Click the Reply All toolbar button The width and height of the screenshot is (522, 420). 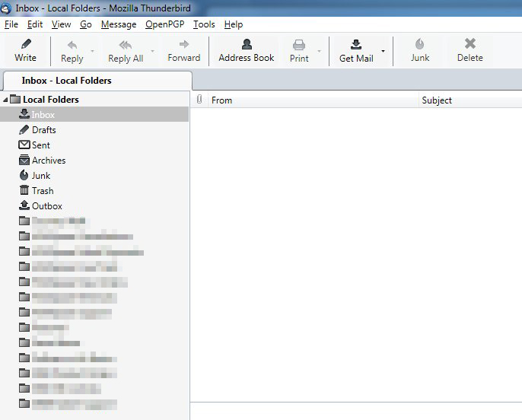(126, 51)
